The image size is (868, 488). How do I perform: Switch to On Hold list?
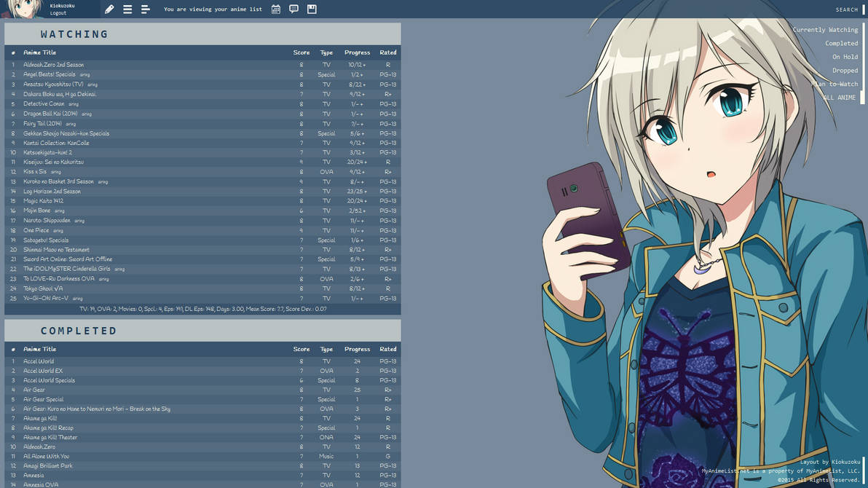click(845, 57)
